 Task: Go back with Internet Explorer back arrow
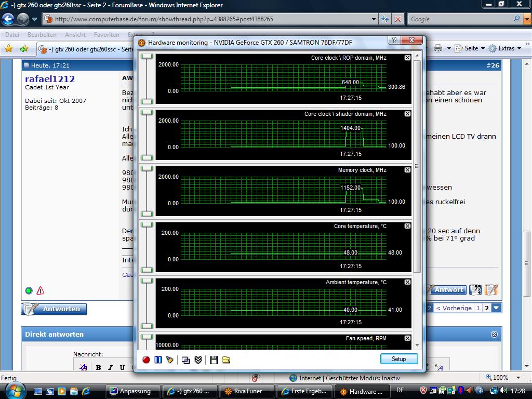pyautogui.click(x=8, y=19)
